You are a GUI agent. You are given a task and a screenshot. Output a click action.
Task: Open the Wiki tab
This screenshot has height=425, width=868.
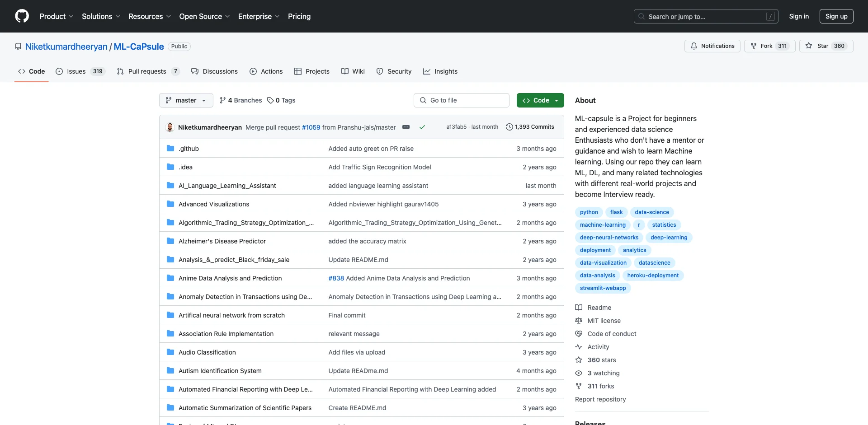[x=353, y=71]
